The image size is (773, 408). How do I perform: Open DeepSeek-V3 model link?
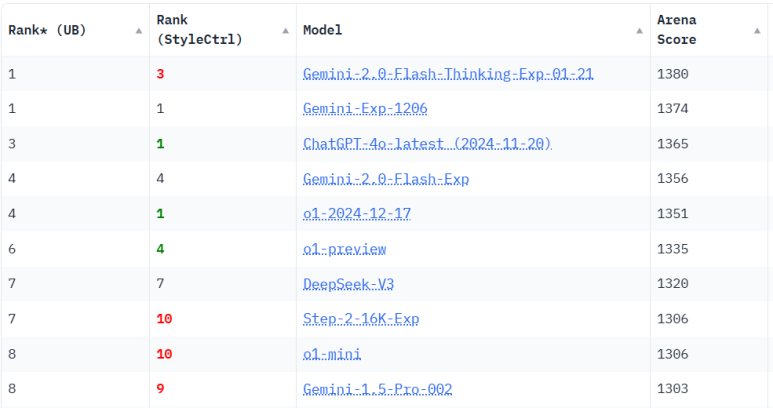point(348,284)
